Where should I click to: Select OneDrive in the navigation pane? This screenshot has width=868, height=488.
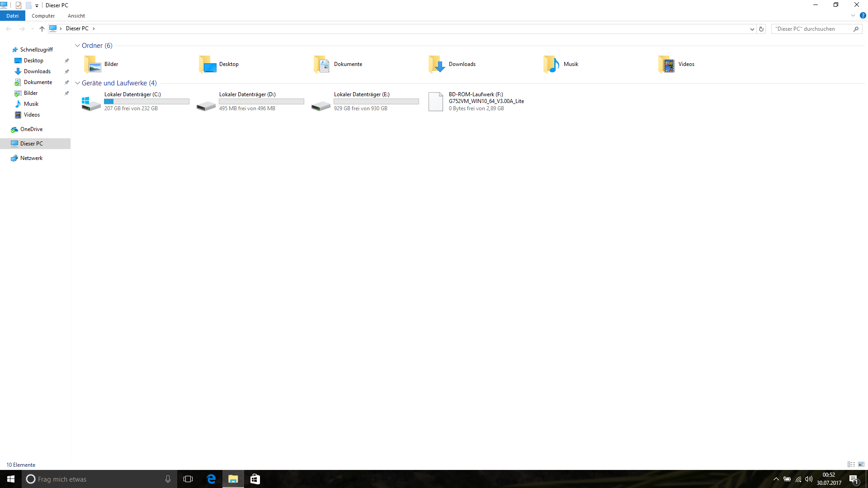click(31, 129)
